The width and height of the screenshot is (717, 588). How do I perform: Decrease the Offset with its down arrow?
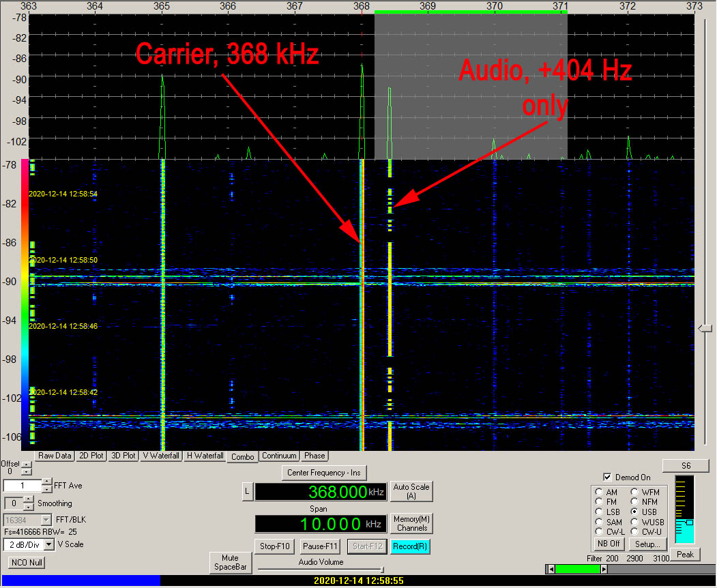(26, 471)
